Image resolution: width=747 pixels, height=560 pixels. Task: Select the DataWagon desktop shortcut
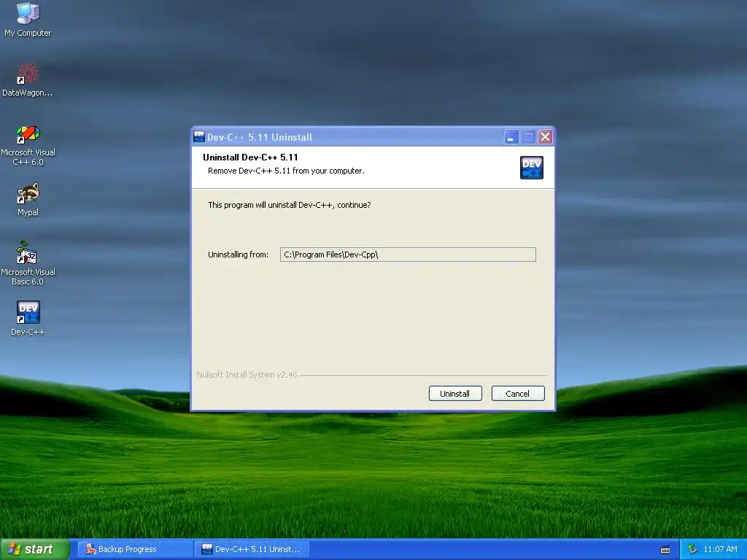point(28,79)
